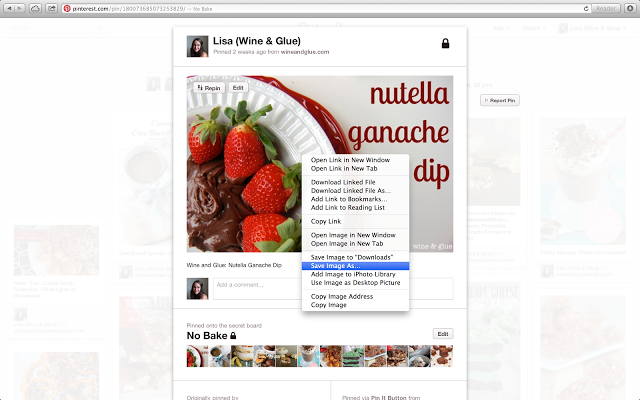Select Copy Image Address

coord(355,296)
